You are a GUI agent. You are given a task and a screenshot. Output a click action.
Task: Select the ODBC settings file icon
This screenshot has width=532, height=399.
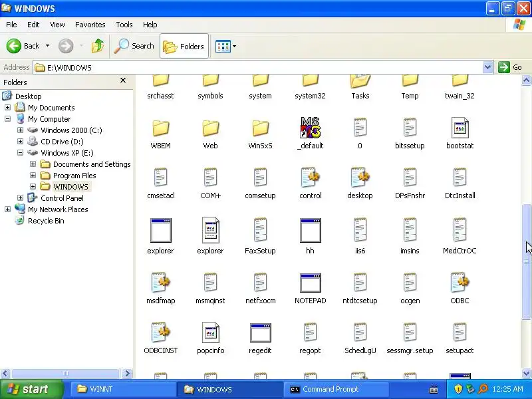tap(460, 282)
